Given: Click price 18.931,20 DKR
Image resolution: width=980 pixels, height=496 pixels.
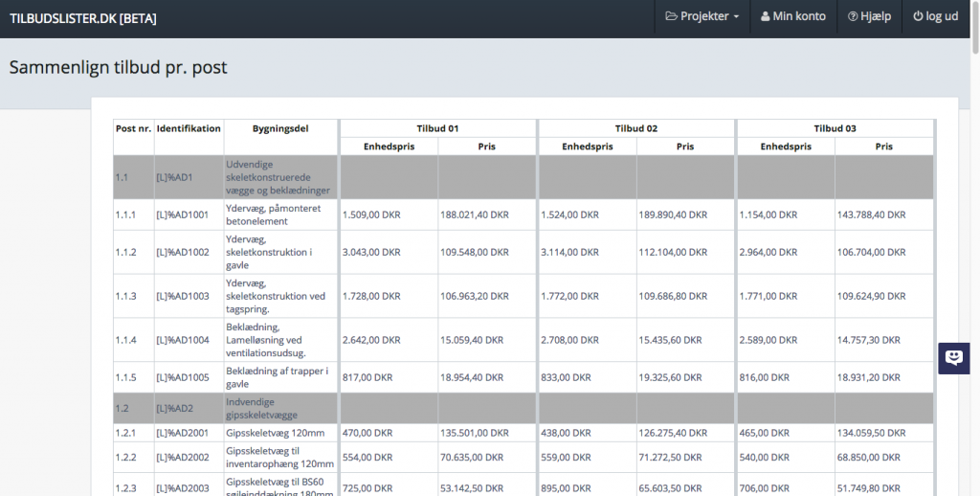Looking at the screenshot, I should click(869, 377).
